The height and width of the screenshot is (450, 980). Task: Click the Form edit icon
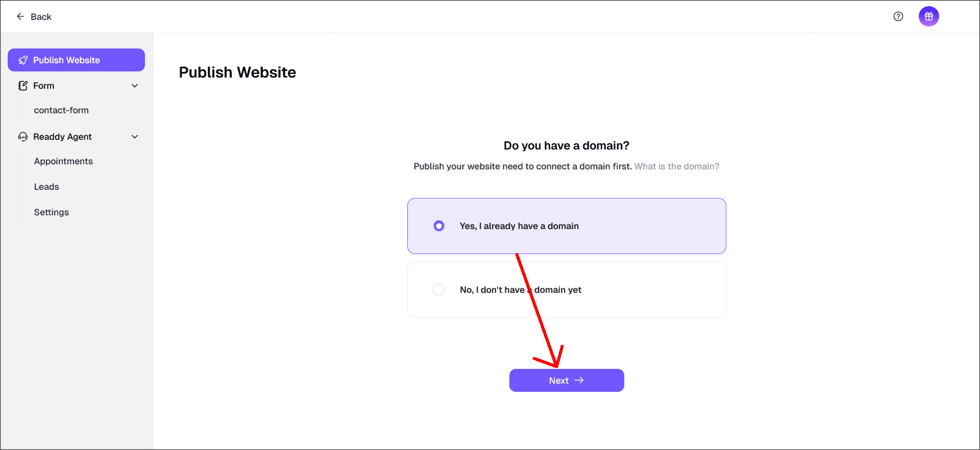click(22, 86)
